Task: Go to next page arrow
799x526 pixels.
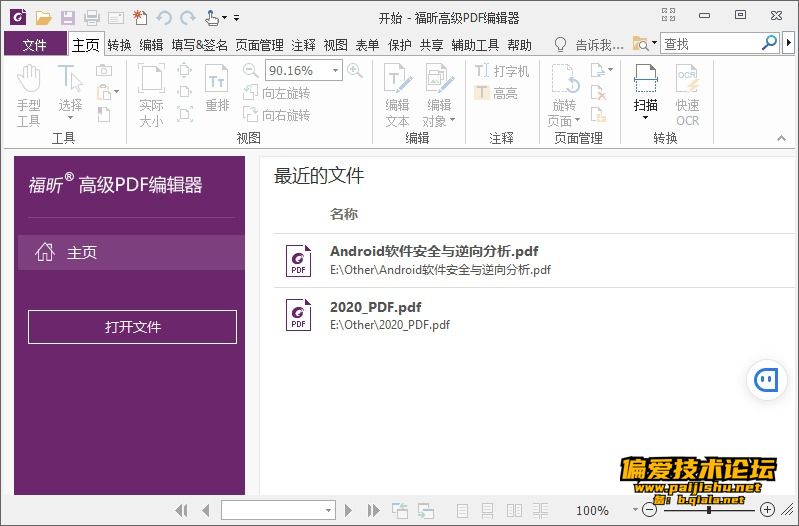Action: click(x=348, y=510)
